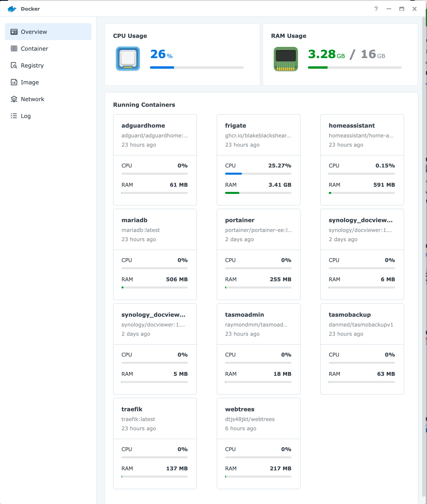Image resolution: width=427 pixels, height=504 pixels.
Task: Click frigate's RAM usage bar
Action: point(258,193)
